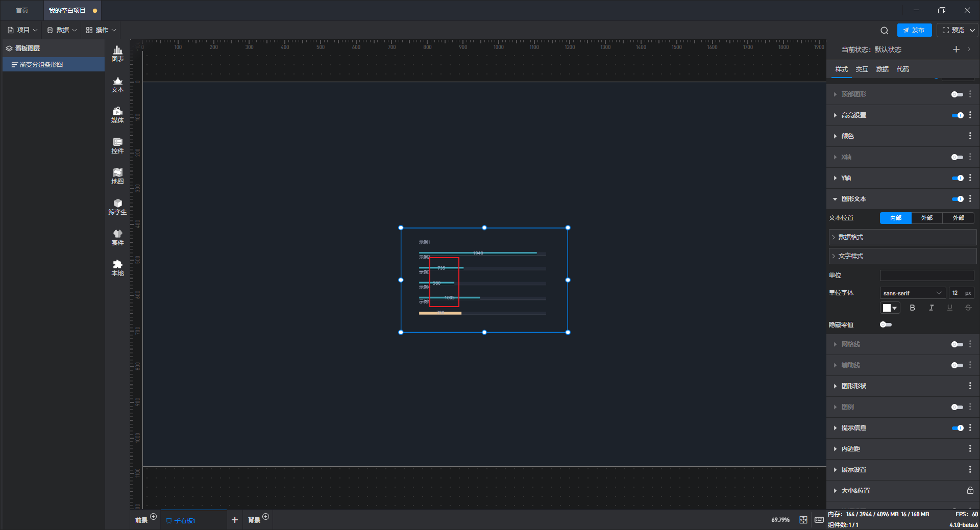This screenshot has height=530, width=980.
Task: Open the sans-serif font dropdown
Action: [913, 293]
